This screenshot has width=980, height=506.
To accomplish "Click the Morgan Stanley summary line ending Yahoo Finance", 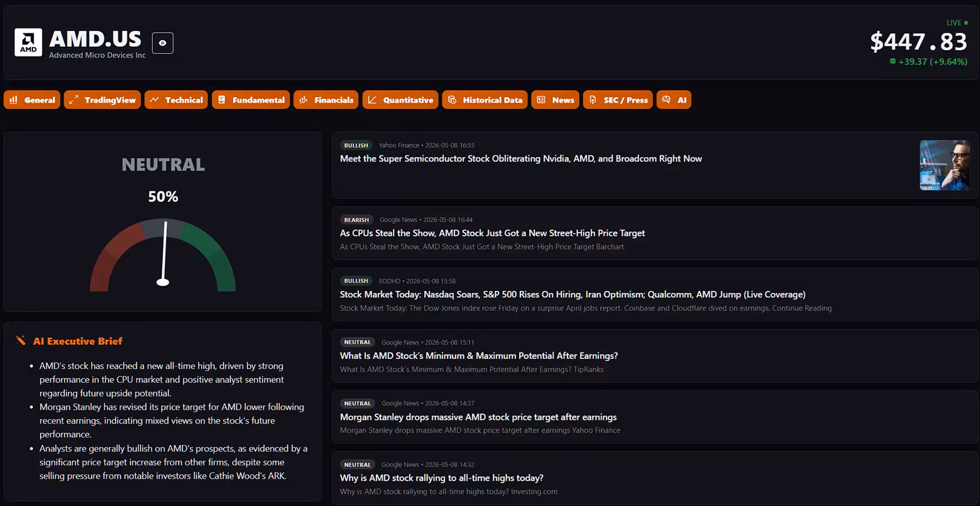I will tap(480, 430).
